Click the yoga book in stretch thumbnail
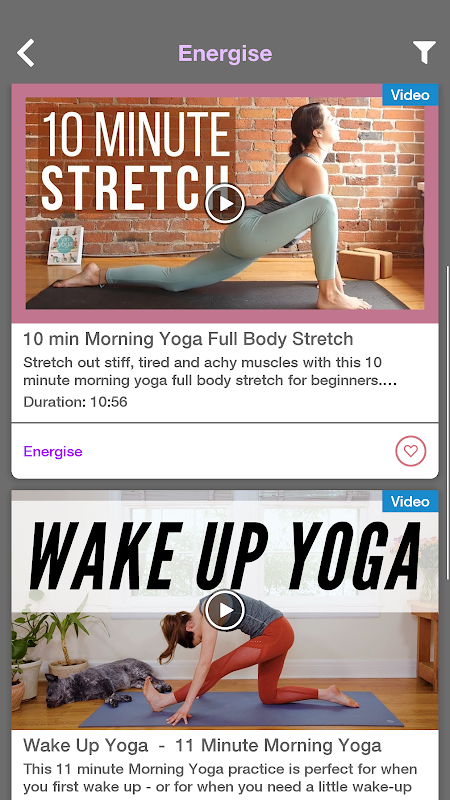This screenshot has width=450, height=800. coord(65,246)
